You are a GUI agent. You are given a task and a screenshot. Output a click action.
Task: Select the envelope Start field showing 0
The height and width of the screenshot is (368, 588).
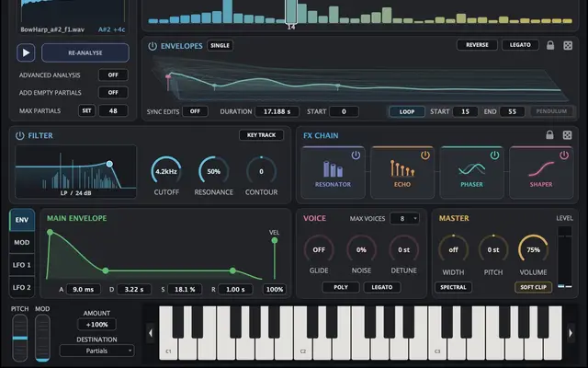coord(344,111)
